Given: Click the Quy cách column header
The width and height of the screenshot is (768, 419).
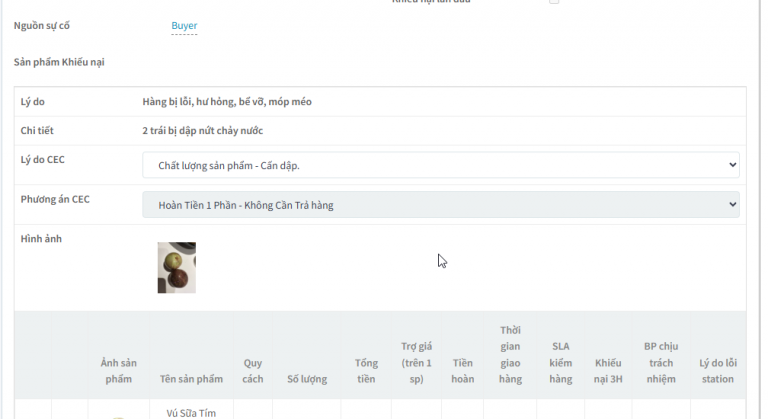Looking at the screenshot, I should (x=253, y=371).
